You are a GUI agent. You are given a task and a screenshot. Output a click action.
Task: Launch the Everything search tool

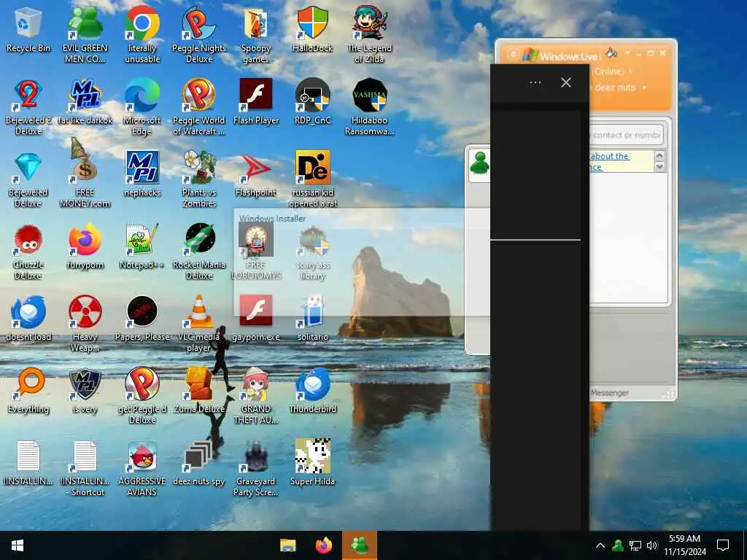tap(28, 391)
